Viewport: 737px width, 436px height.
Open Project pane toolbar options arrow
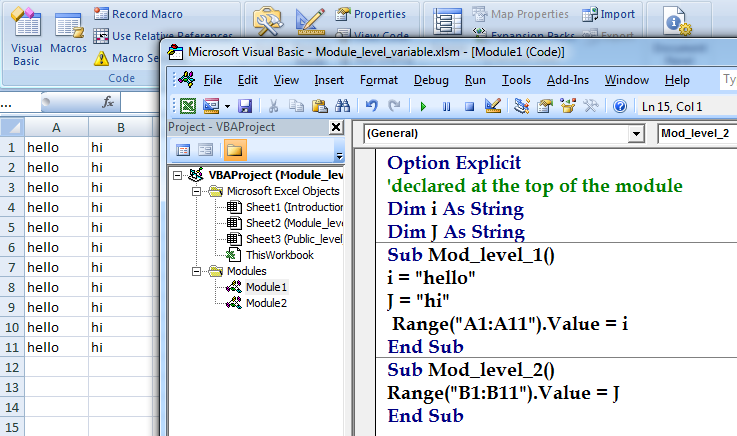(x=339, y=156)
